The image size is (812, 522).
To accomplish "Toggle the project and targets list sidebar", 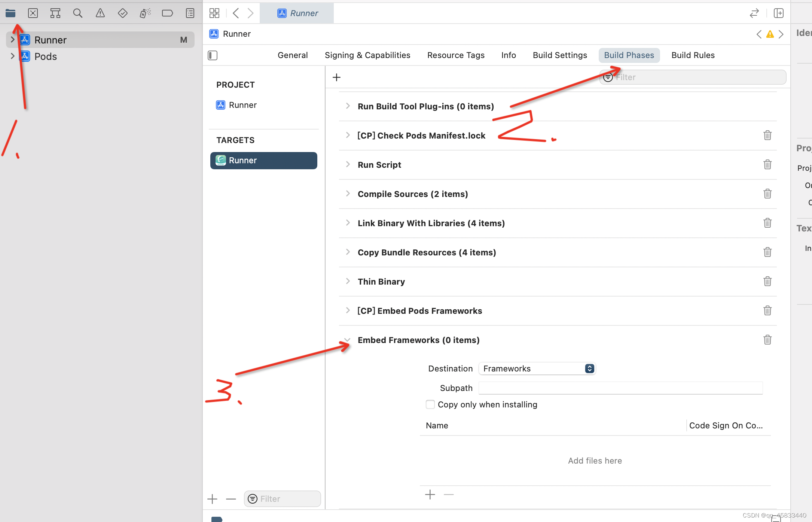I will (213, 55).
